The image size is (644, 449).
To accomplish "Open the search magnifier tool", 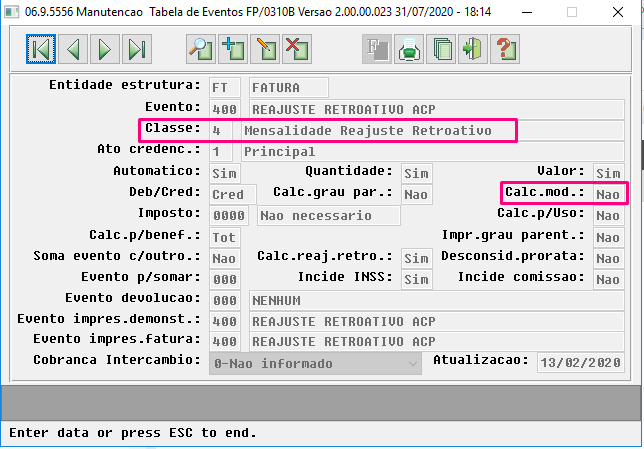I will [x=201, y=49].
